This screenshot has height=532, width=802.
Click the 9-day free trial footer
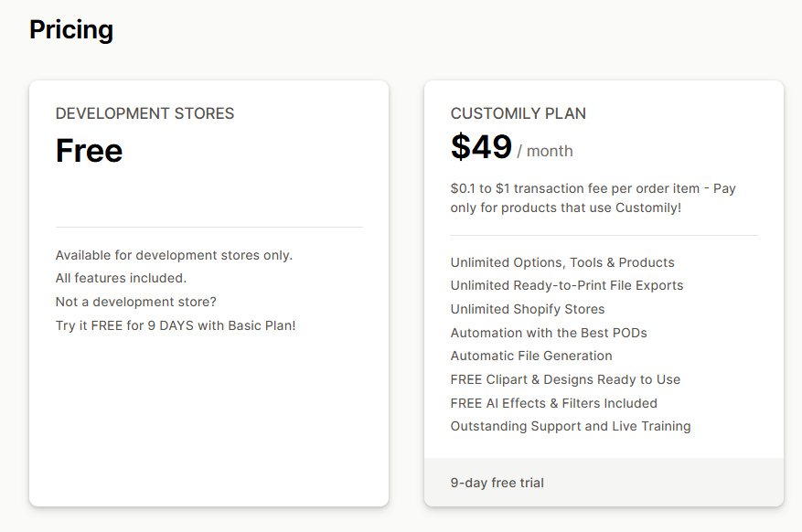497,482
